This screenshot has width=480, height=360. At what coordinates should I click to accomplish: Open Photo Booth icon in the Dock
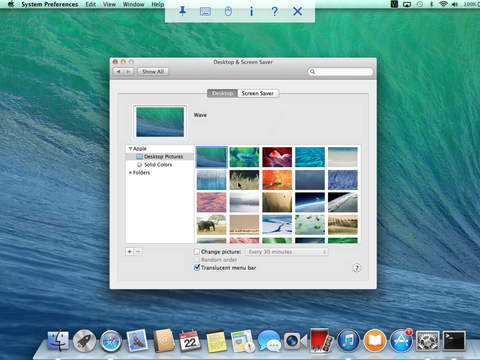point(321,340)
